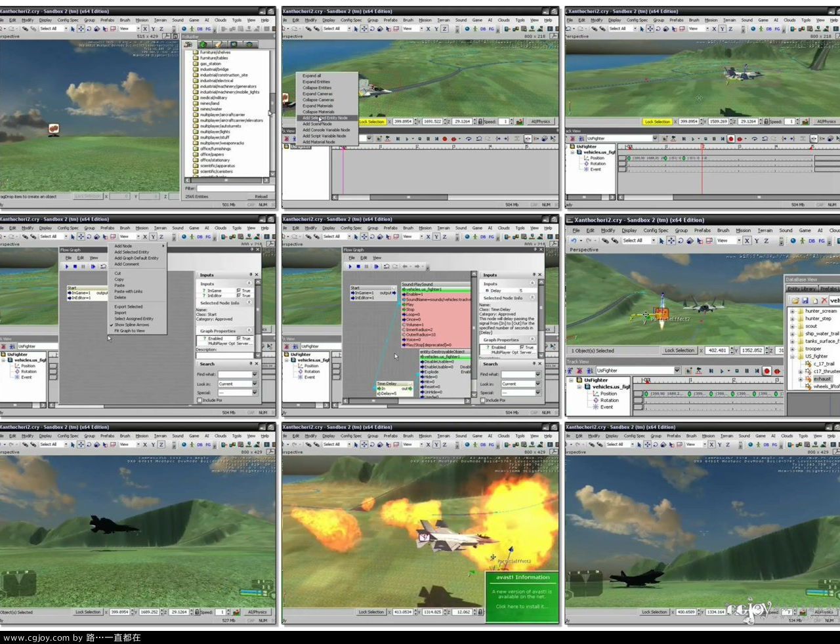Click yellow Lock Selection under the Expand all menu

(372, 122)
